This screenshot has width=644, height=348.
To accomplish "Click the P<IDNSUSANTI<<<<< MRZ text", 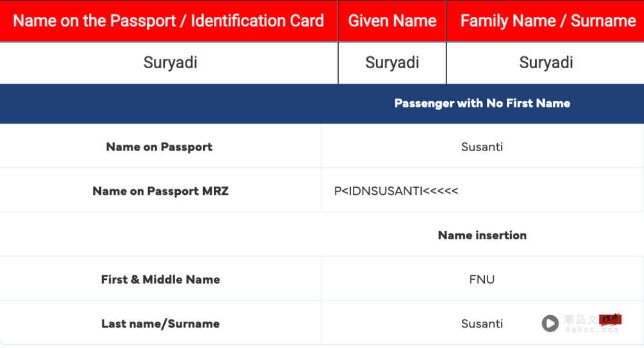I will coord(396,191).
